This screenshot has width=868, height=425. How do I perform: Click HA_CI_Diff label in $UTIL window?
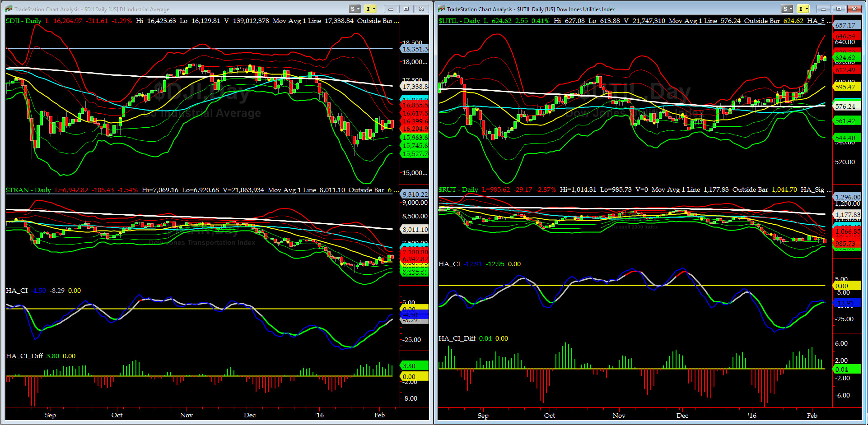coord(457,338)
